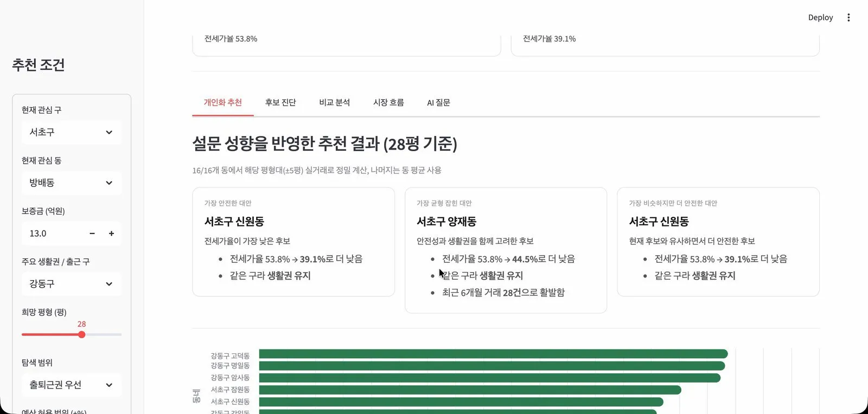Click the 서초구 양재동 card title

pos(446,221)
